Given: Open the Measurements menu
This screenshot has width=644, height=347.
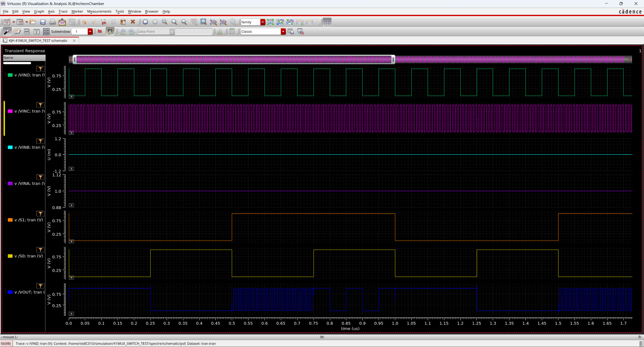Looking at the screenshot, I should tap(99, 11).
